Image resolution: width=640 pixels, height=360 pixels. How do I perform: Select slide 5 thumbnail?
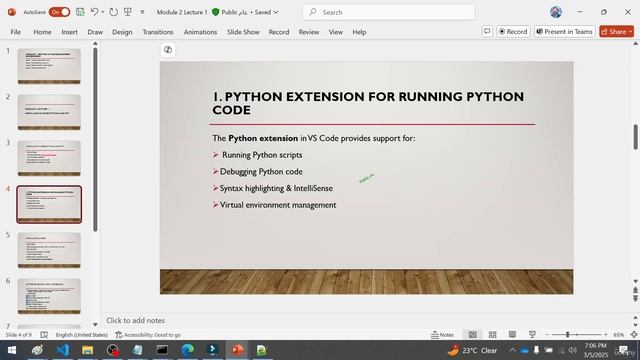click(49, 250)
